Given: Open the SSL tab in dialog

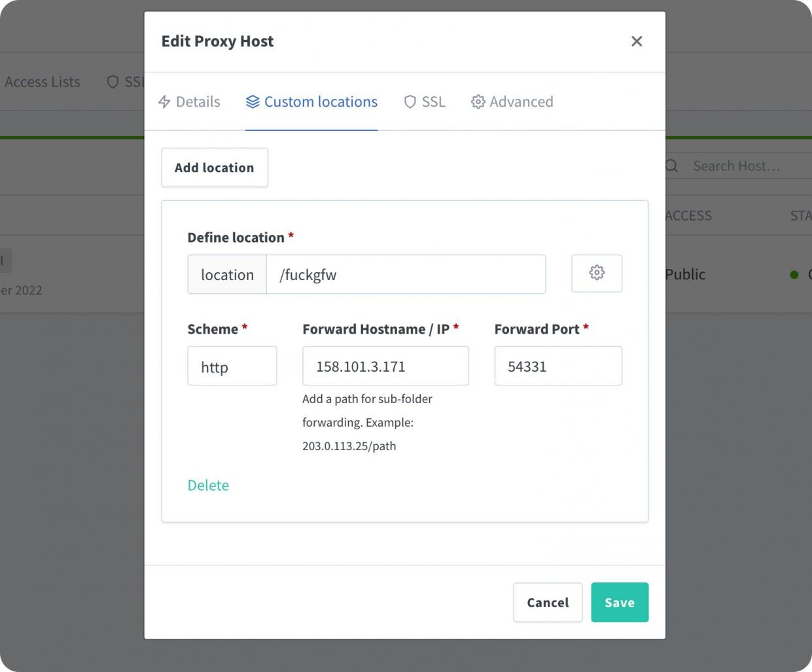Looking at the screenshot, I should (425, 102).
